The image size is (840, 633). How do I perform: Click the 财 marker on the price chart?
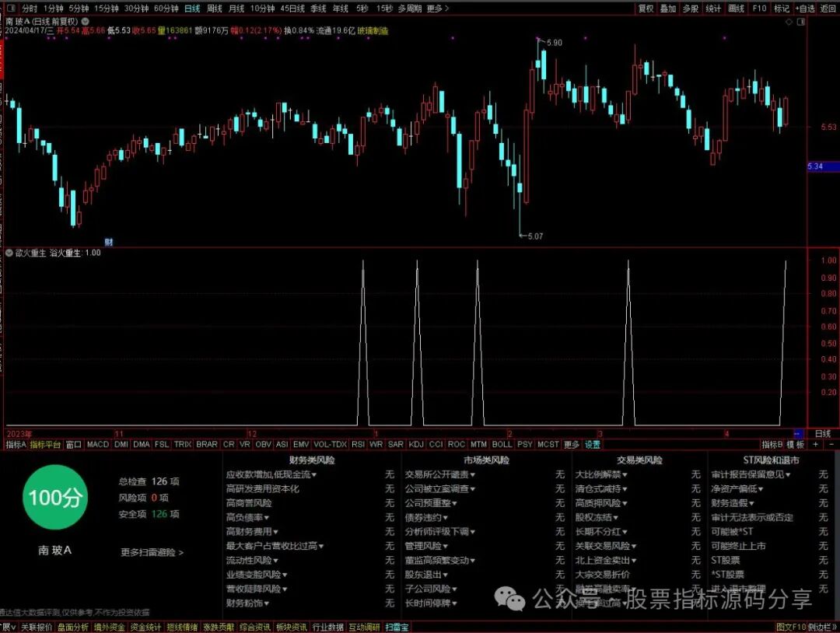pos(109,242)
